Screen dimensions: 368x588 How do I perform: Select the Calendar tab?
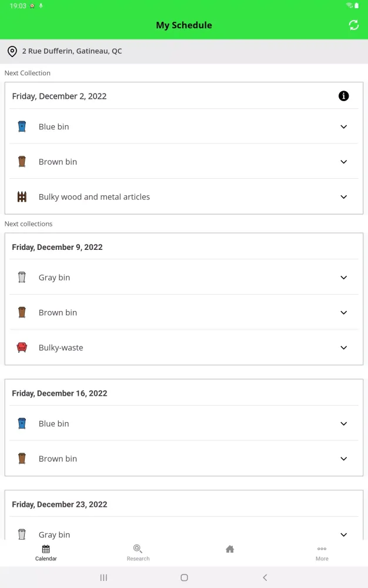[46, 552]
